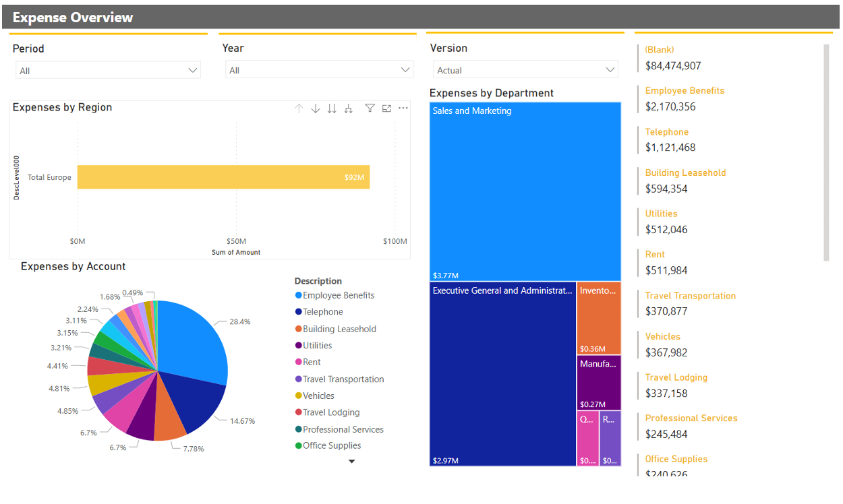
Task: Click the Rent card value $511,984
Action: pos(666,271)
